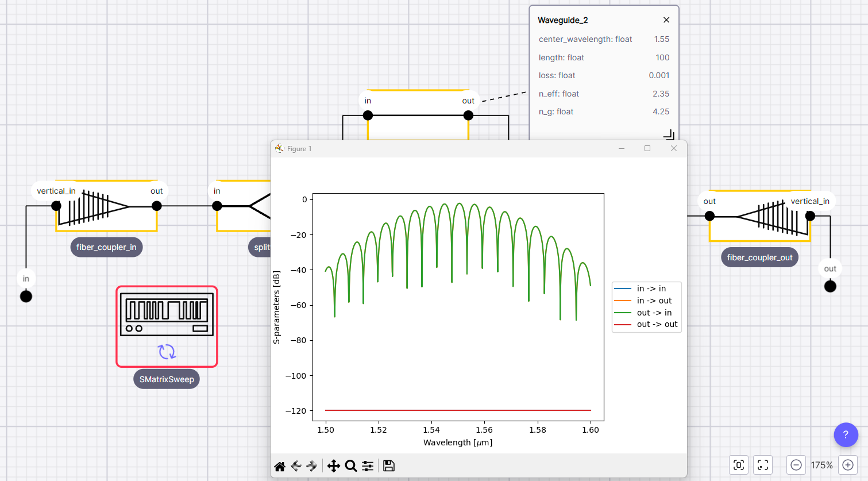Save the figure with floppy icon
The image size is (868, 481).
(389, 466)
